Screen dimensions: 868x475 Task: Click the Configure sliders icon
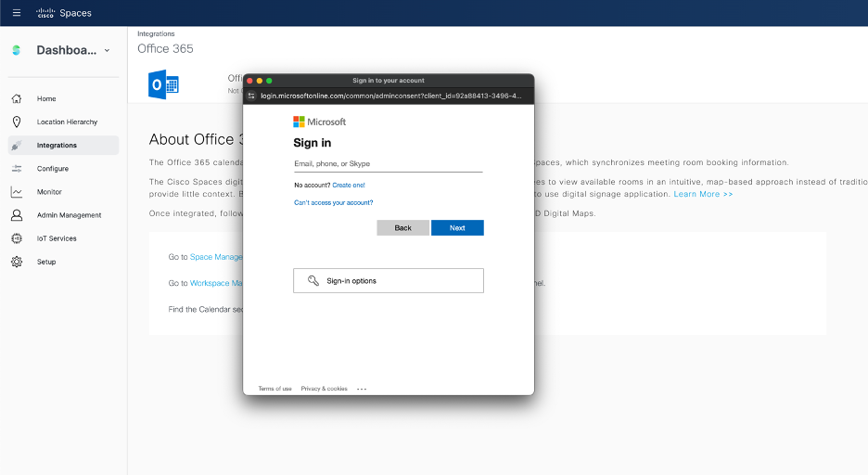click(x=17, y=169)
